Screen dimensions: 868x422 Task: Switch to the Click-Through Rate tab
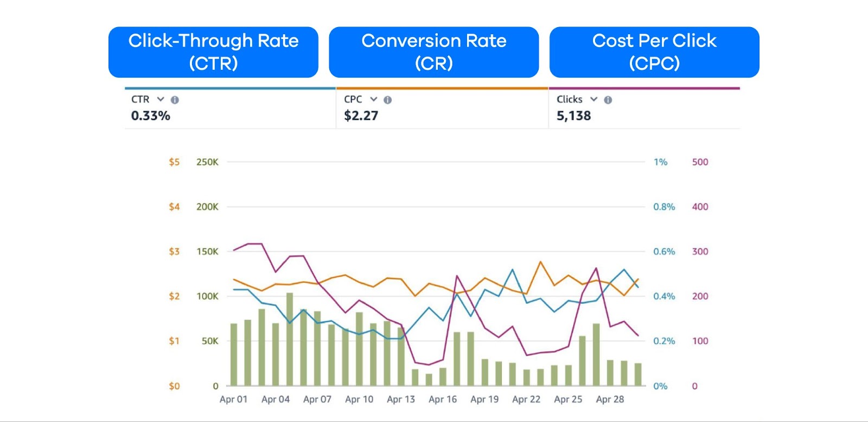click(214, 52)
